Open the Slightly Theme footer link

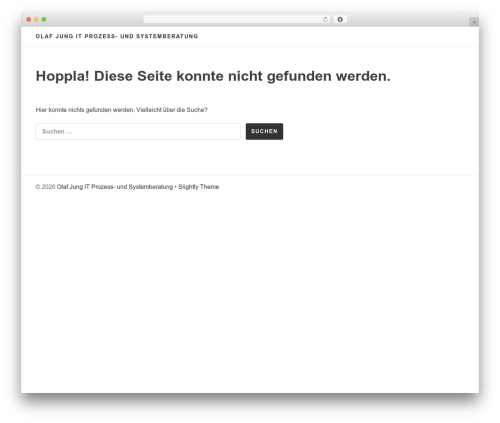pyautogui.click(x=198, y=187)
